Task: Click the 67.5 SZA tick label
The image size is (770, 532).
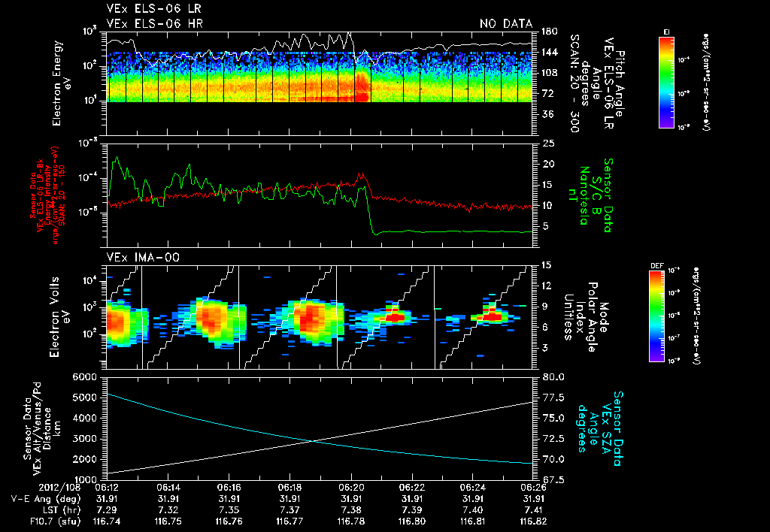Action: [553, 479]
